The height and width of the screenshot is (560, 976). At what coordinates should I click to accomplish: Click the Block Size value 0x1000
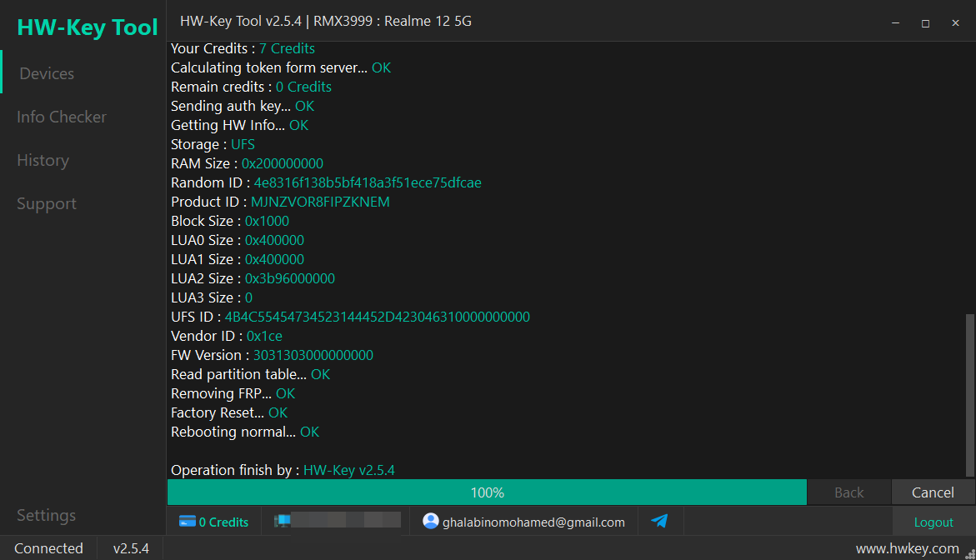point(267,221)
